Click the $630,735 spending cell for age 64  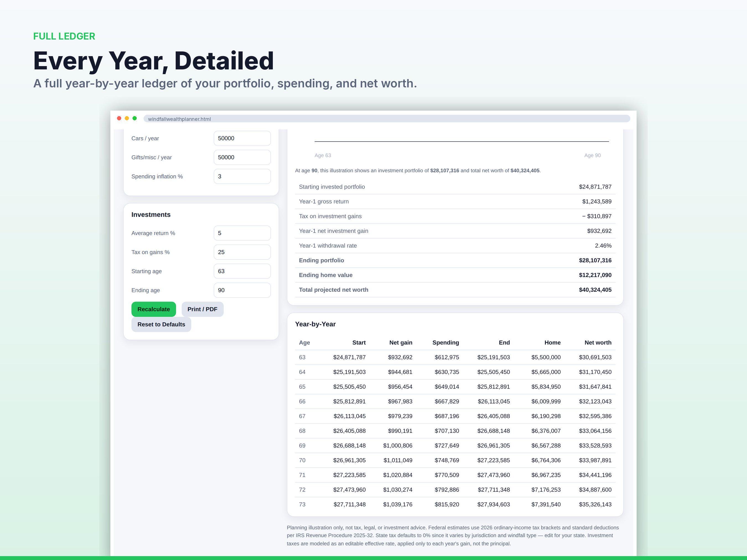(447, 372)
